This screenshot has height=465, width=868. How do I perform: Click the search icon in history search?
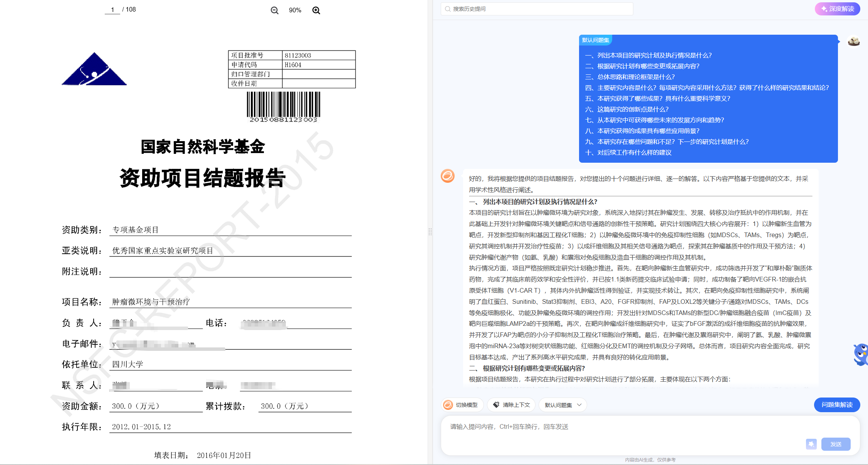click(447, 9)
